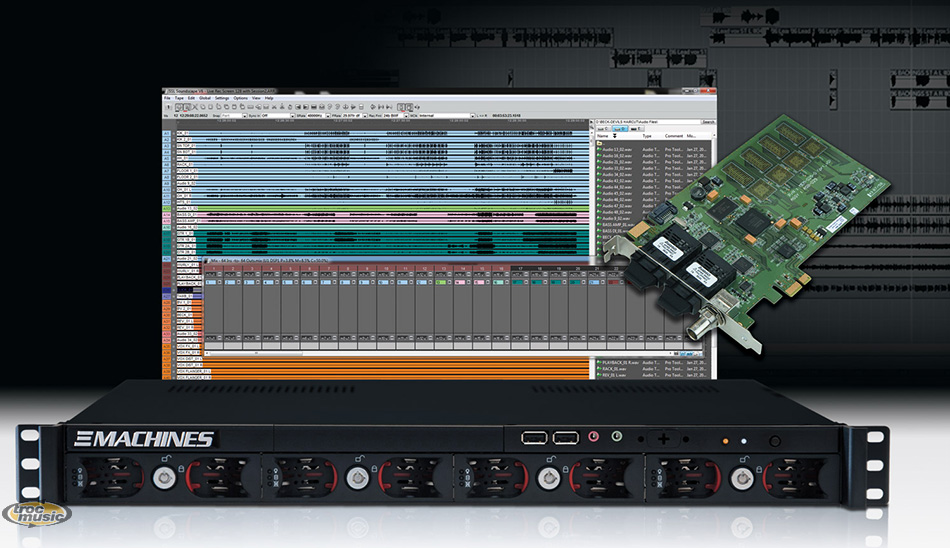Open the Settings menu
The image size is (950, 548).
click(x=222, y=98)
